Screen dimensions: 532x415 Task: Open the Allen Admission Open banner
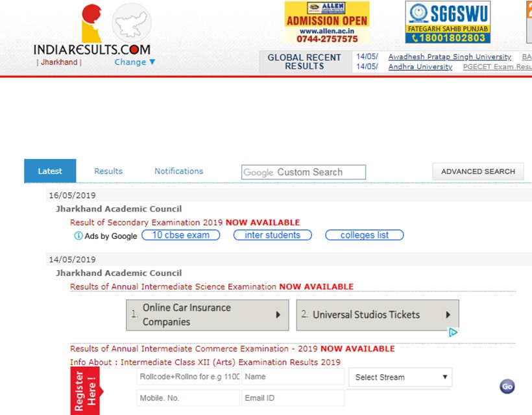[327, 23]
